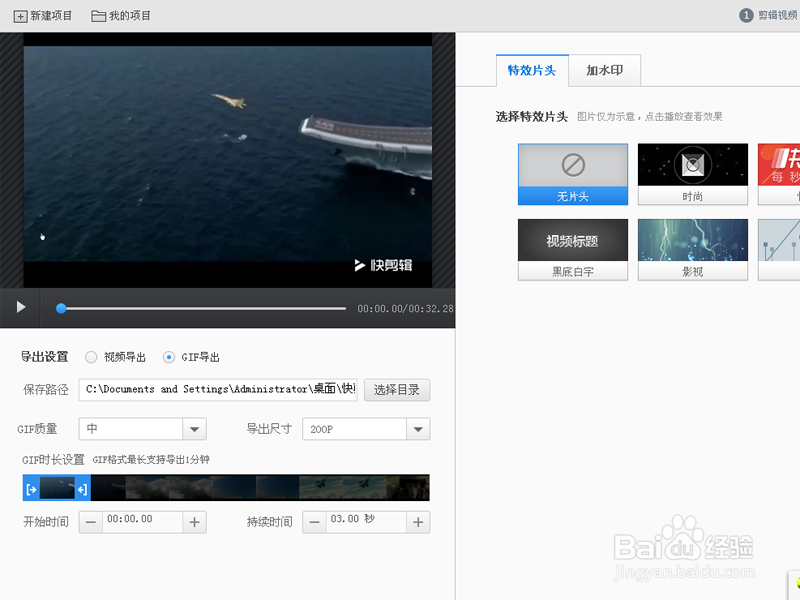The height and width of the screenshot is (600, 800).
Task: Click the 持续时间 value field
Action: [366, 522]
